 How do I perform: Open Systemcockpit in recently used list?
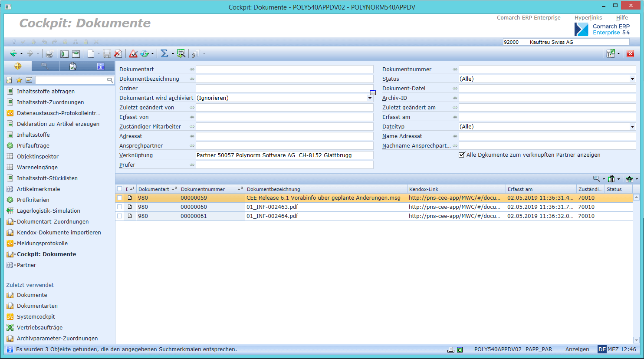pyautogui.click(x=36, y=316)
